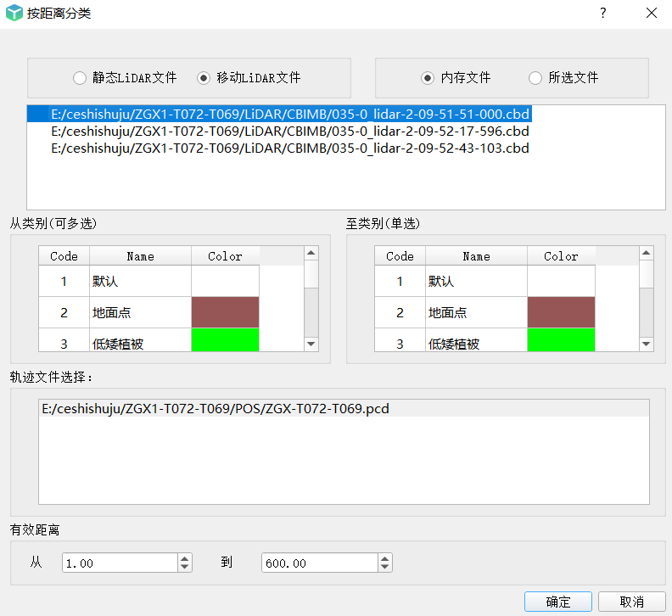Select trajectory file ZGX-T072-T069.pcd

[x=344, y=408]
